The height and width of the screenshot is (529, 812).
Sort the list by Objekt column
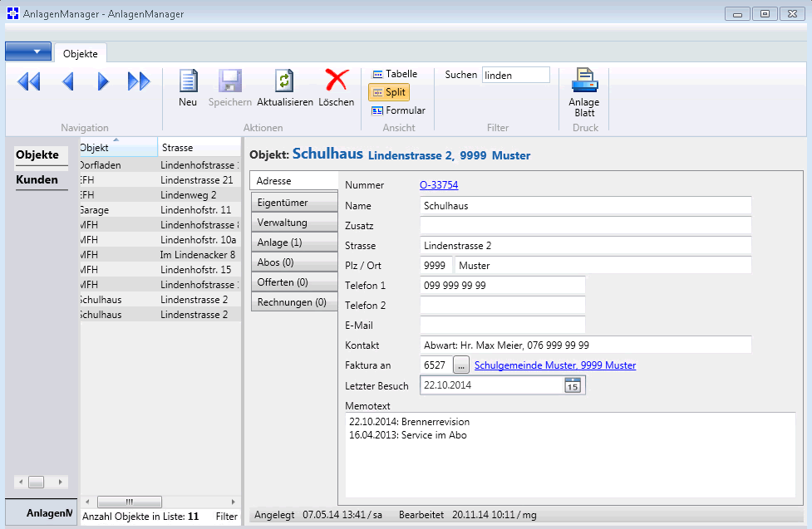click(119, 148)
